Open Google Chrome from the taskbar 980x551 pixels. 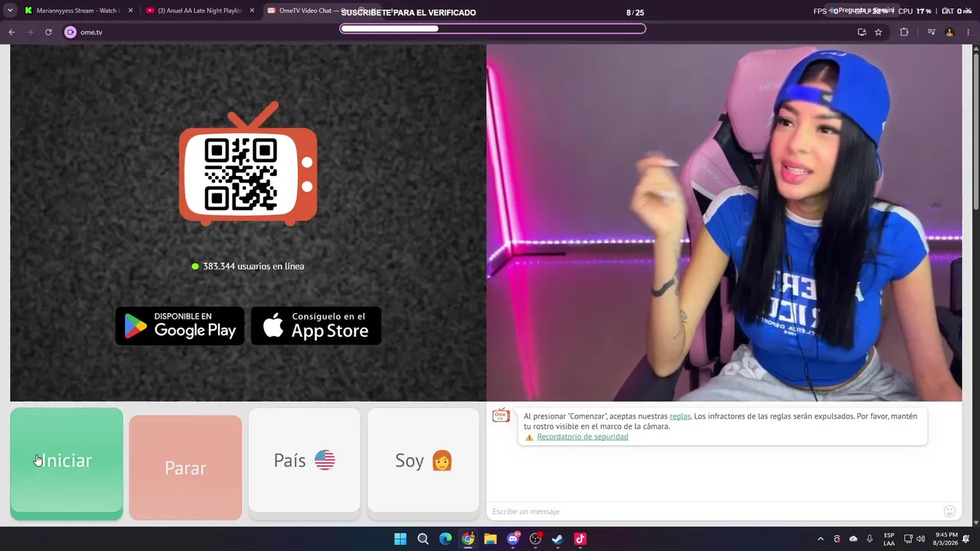468,539
